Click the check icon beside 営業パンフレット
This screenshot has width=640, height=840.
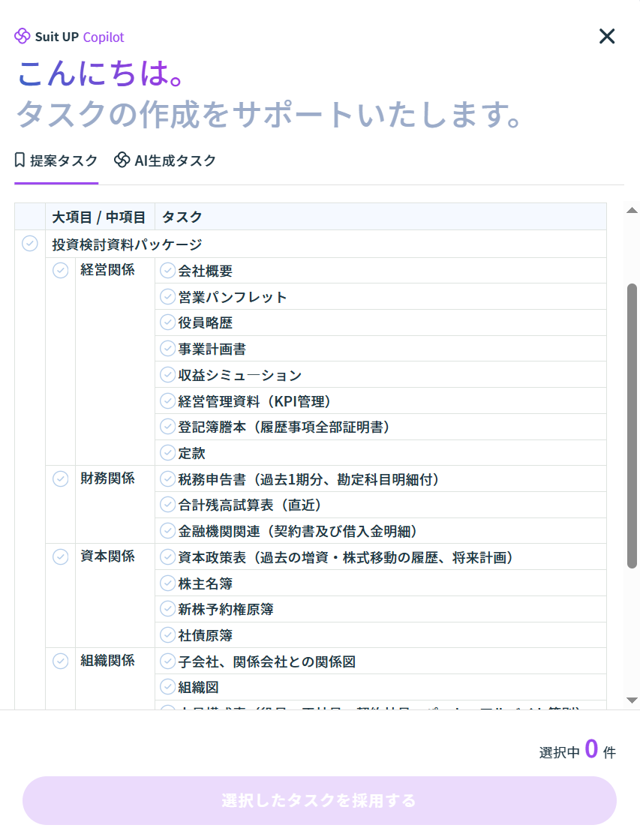tap(168, 297)
